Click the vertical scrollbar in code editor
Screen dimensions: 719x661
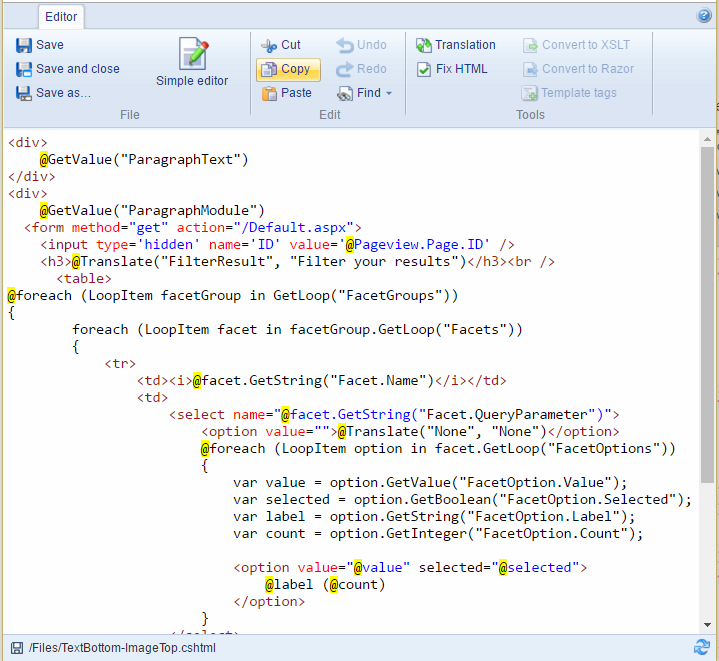pyautogui.click(x=707, y=300)
